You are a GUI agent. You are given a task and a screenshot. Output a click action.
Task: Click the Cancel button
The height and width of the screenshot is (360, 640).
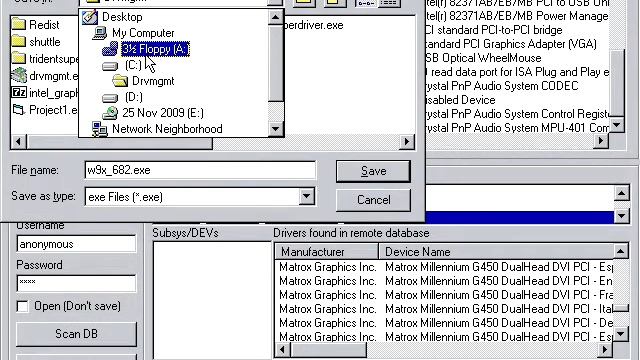373,200
